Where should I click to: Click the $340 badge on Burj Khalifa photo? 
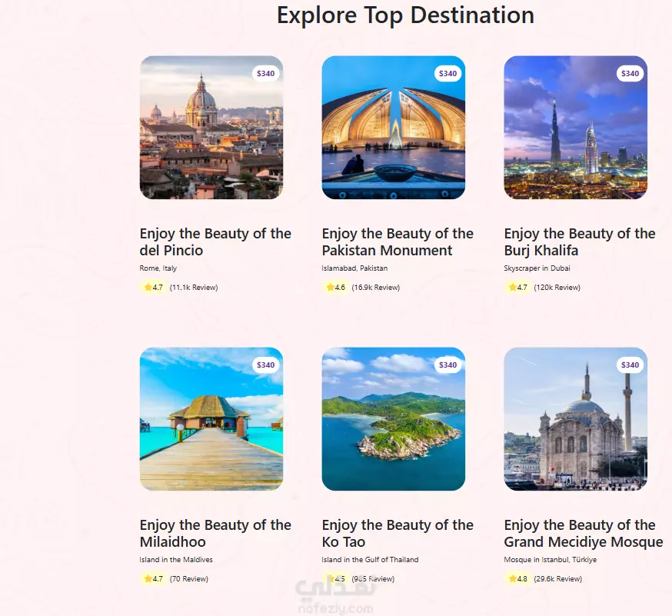[630, 74]
